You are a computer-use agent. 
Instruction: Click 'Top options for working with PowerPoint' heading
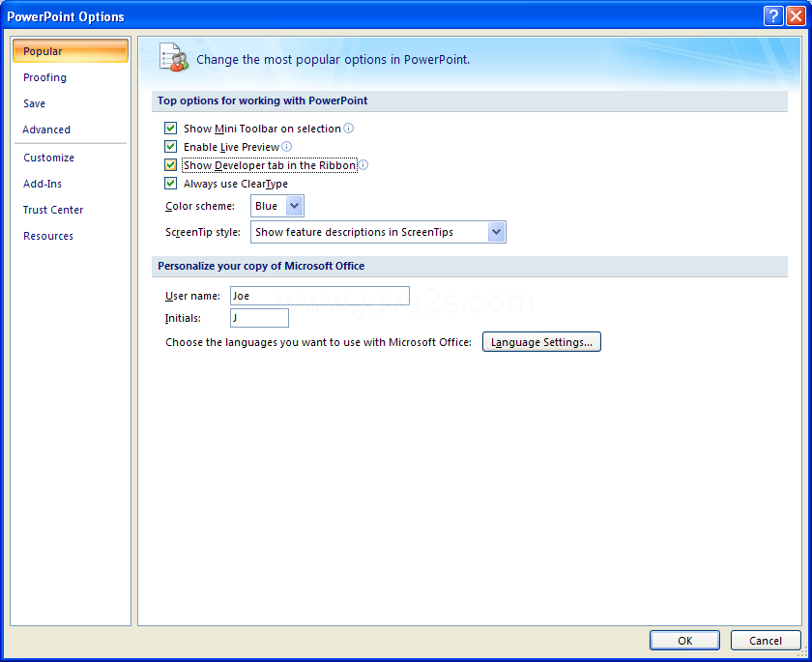tap(263, 101)
